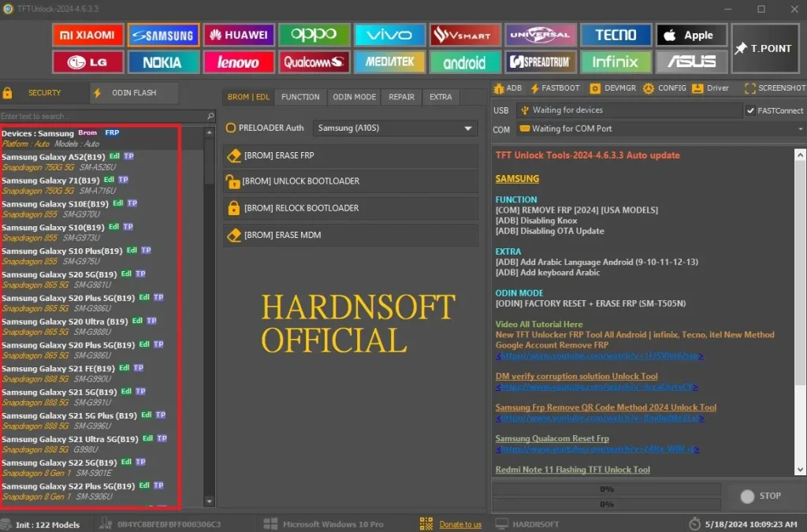Screen dimensions: 807x532
Task: Select the BROM | EDL tab
Action: coord(248,97)
